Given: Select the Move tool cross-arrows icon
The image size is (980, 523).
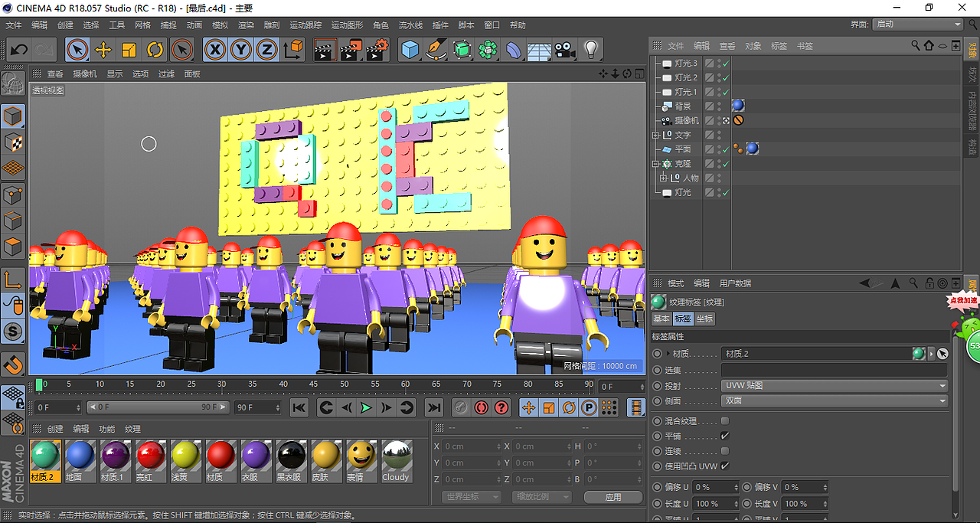Looking at the screenshot, I should coord(103,51).
